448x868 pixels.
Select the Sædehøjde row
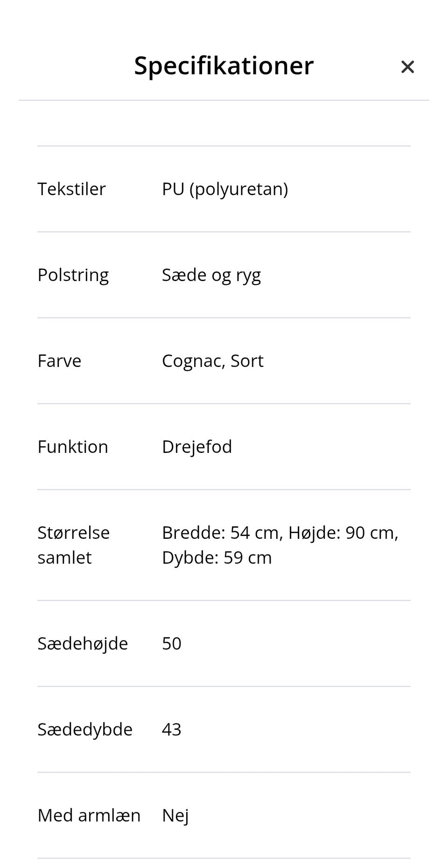pyautogui.click(x=83, y=643)
